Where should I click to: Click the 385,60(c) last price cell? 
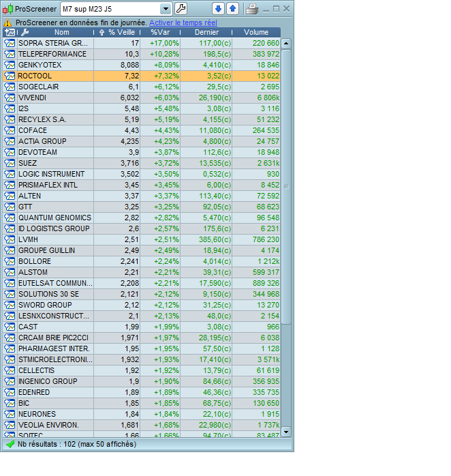coord(206,239)
